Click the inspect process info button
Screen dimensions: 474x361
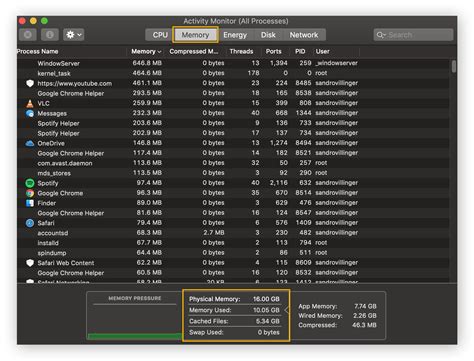click(50, 35)
